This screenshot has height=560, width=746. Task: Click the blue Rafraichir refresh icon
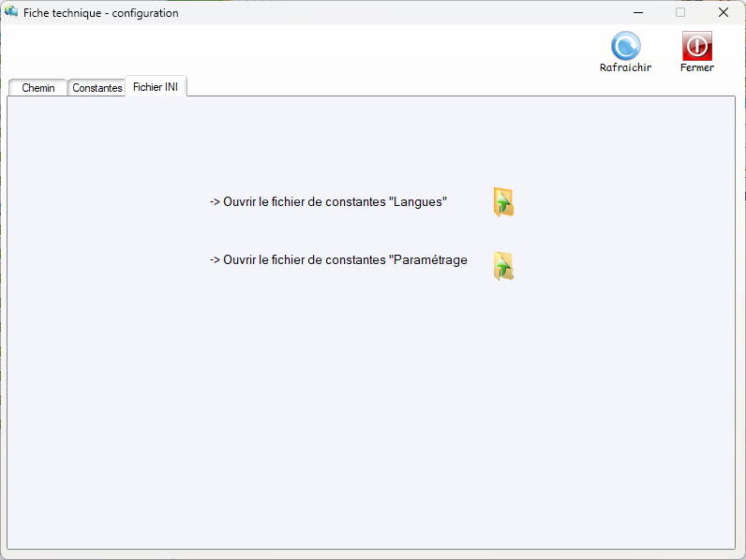625,47
